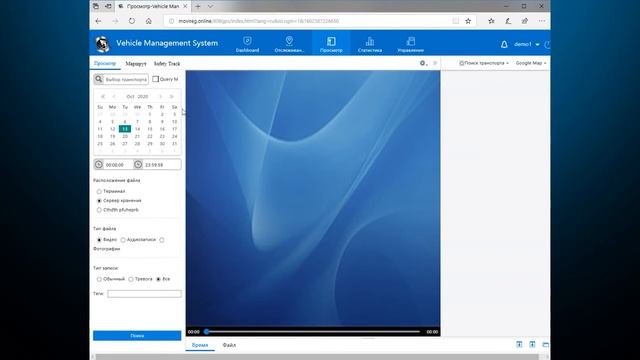Image resolution: width=640 pixels, height=360 pixels.
Task: Click the Поиск search button
Action: pos(137,336)
